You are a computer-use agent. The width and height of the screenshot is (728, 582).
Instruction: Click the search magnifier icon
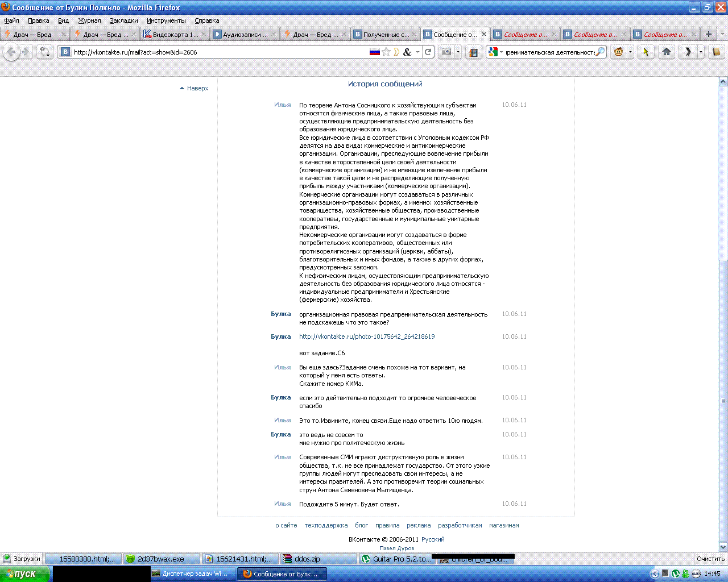coord(600,52)
